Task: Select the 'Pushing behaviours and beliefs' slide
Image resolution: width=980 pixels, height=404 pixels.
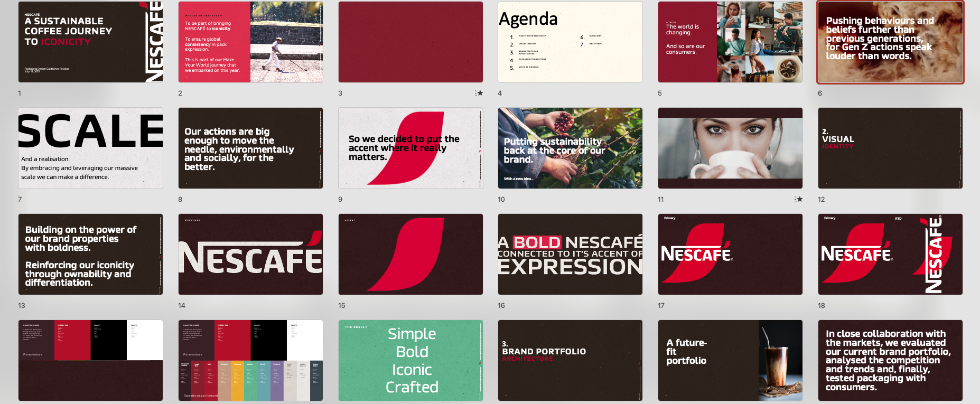Action: pos(891,42)
